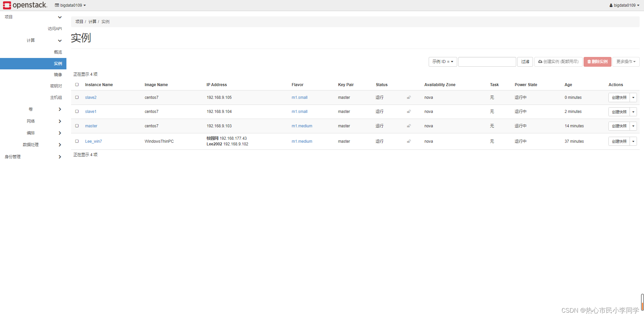Select the checkbox for Lee_win7 instance
This screenshot has width=644, height=317.
click(77, 141)
